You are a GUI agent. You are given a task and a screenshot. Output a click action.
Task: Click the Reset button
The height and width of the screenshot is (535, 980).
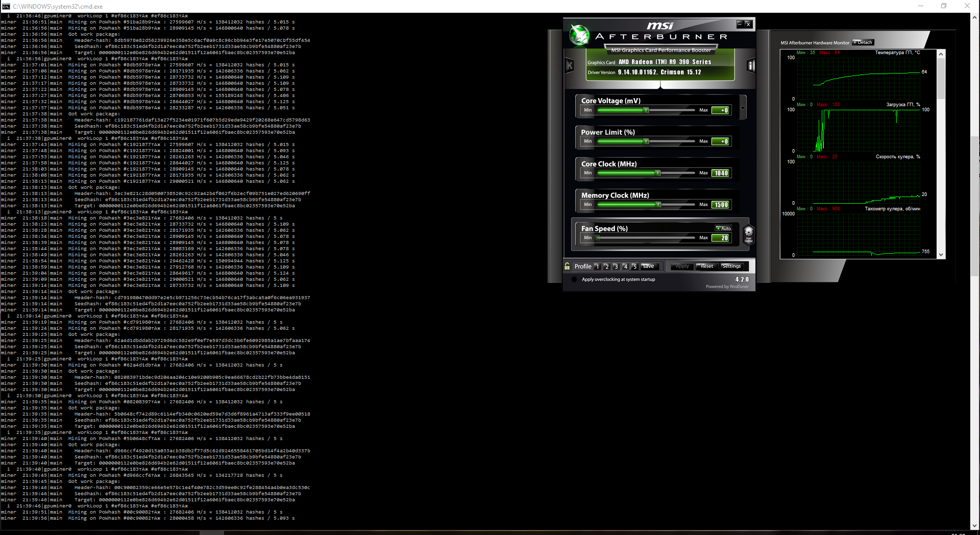click(706, 266)
